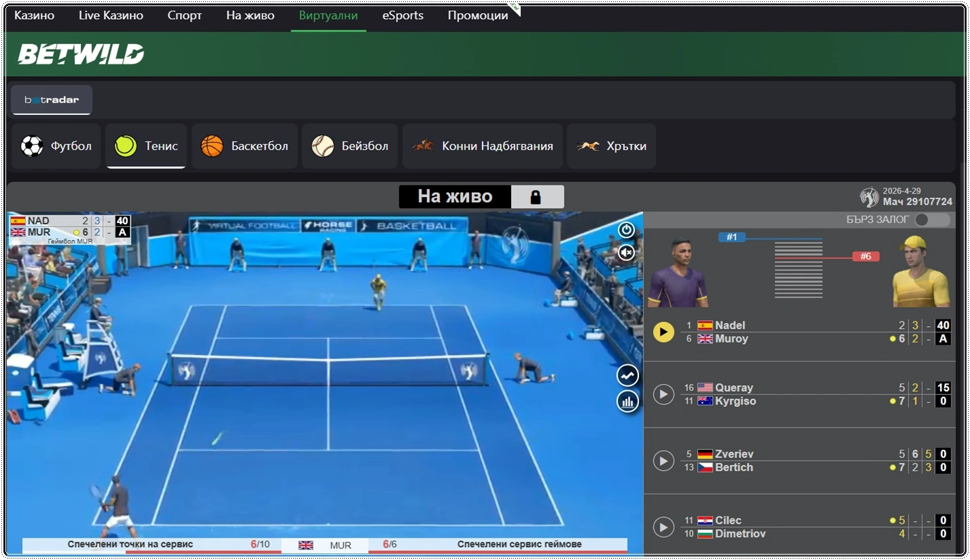This screenshot has height=560, width=970.
Task: Click the 15 point score for Queray
Action: point(943,388)
